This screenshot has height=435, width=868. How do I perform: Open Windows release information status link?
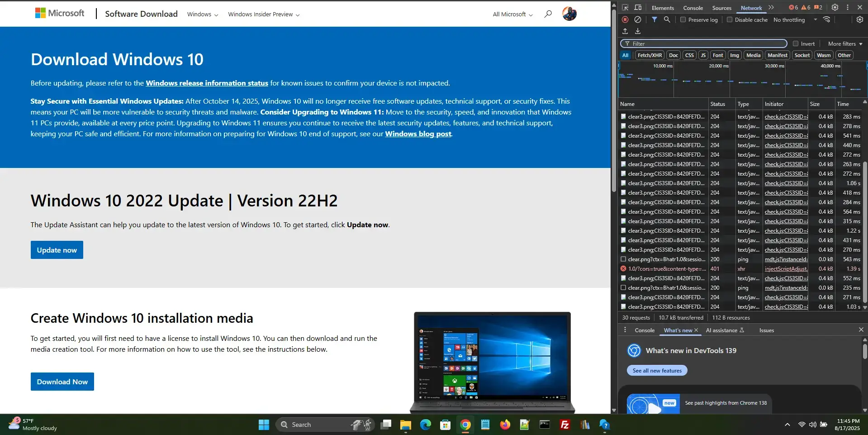coord(207,83)
